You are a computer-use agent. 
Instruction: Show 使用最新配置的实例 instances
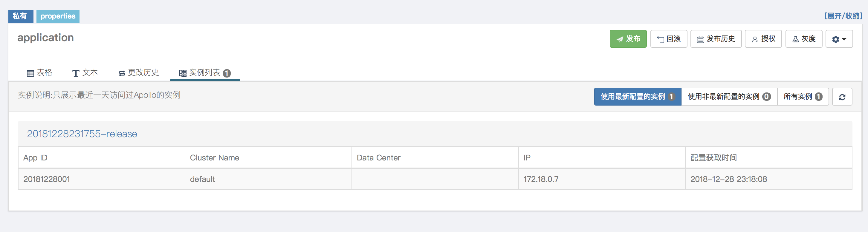click(637, 97)
